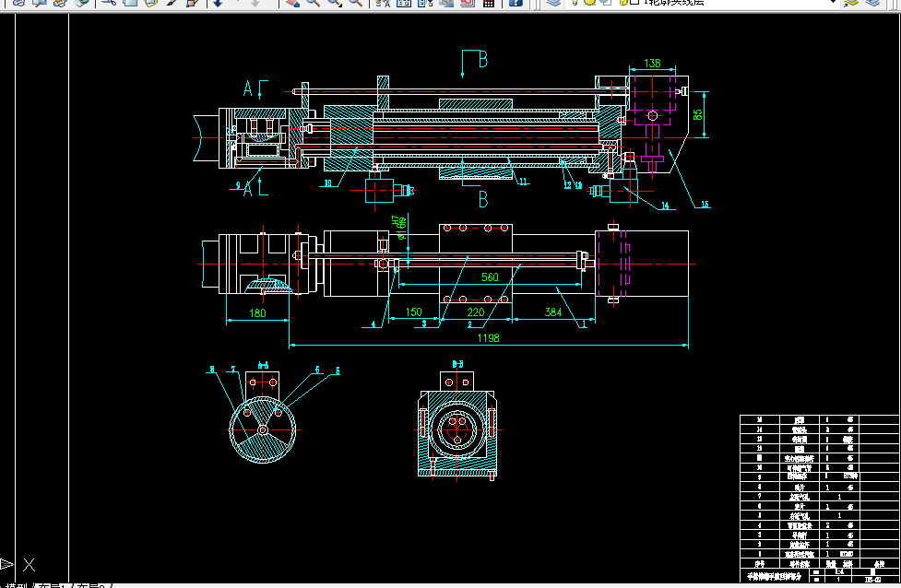Click the Zoom Previous magnifier
The image size is (901, 588).
pyautogui.click(x=356, y=2)
